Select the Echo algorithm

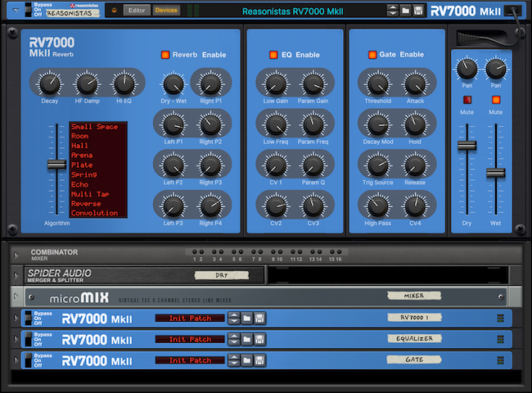coord(79,184)
